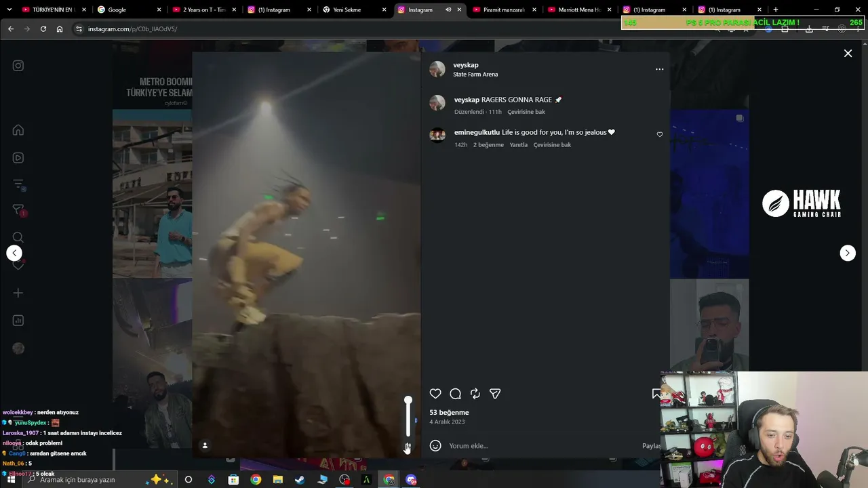Viewport: 868px width, 488px height.
Task: Open the Windows Start menu
Action: (x=10, y=480)
